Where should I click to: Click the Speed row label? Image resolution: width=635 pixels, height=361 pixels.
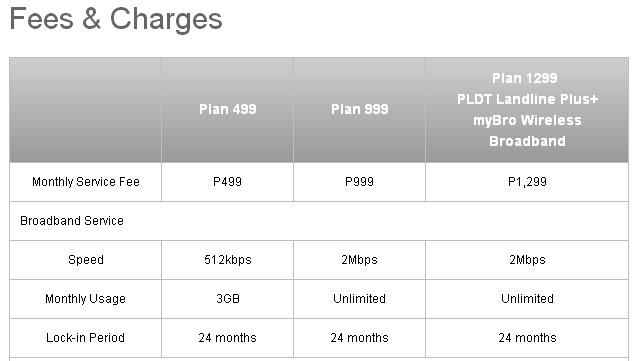click(85, 260)
